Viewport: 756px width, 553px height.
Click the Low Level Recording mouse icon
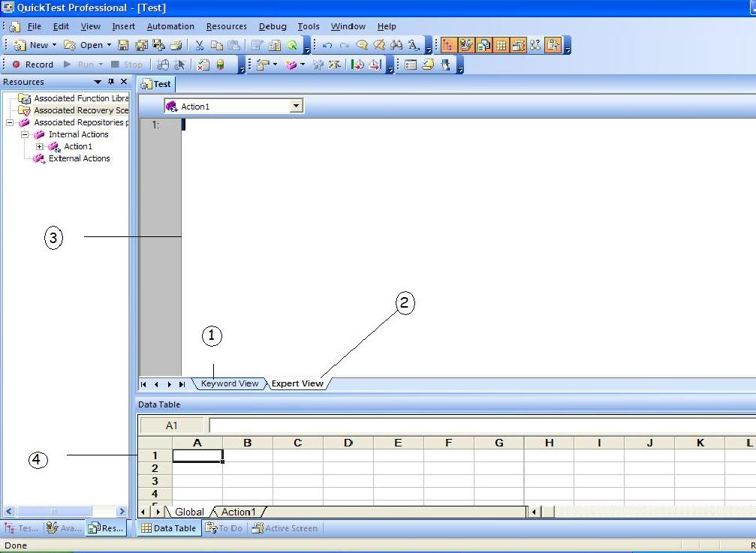click(x=164, y=65)
